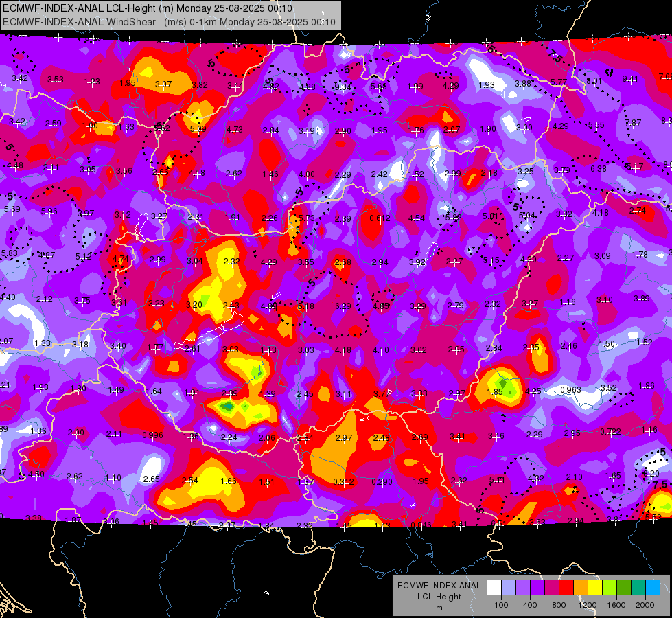
Task: Click the wind shear value 4.25
Action: 533,391
